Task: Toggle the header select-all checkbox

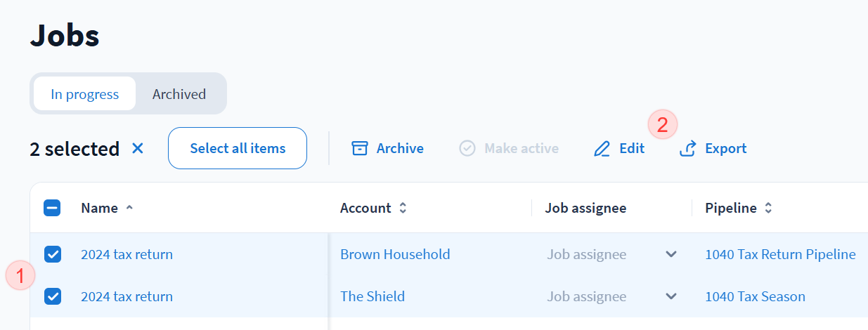Action: point(52,208)
